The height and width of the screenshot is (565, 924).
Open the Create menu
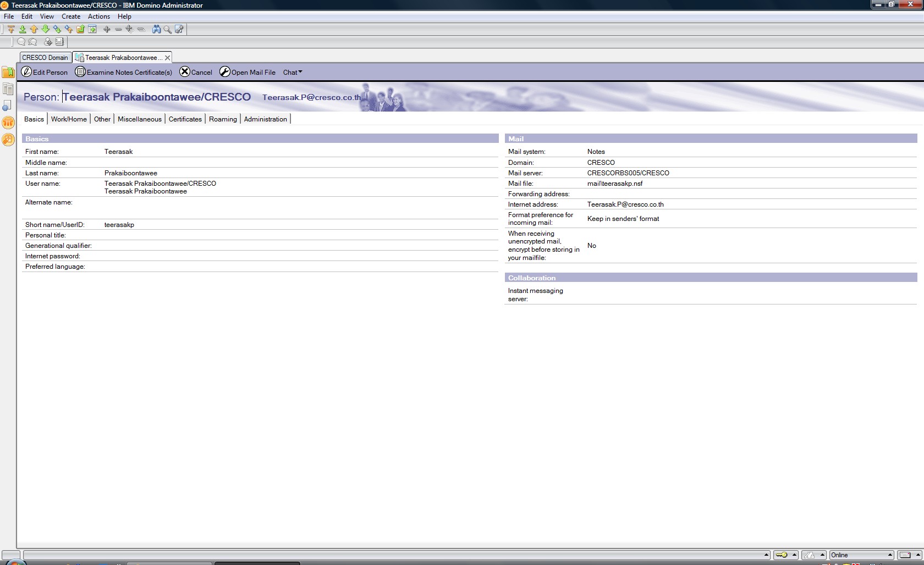point(71,16)
